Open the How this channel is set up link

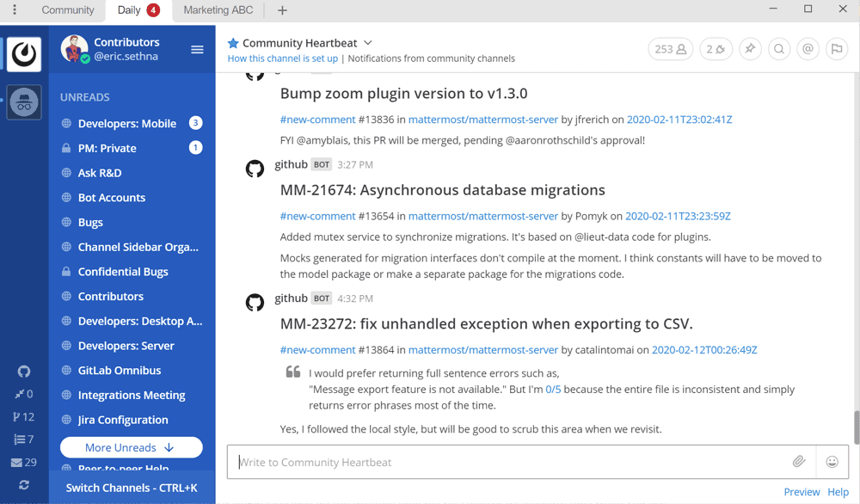click(x=282, y=58)
